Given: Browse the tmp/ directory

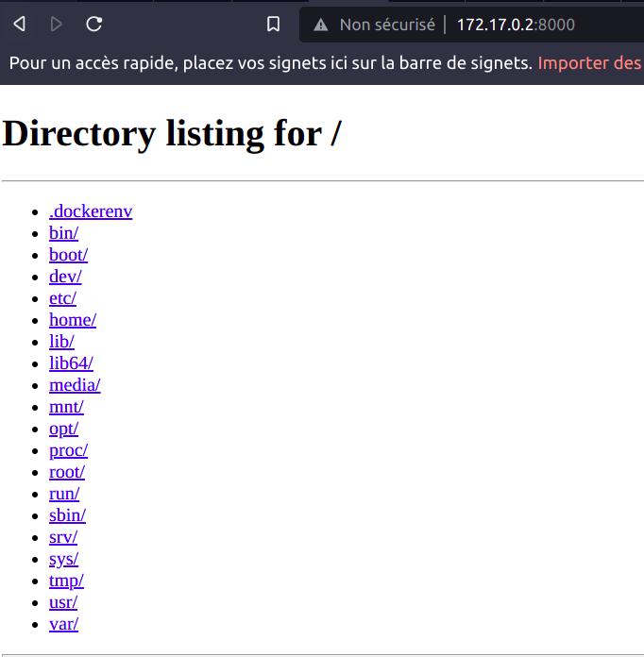Looking at the screenshot, I should pyautogui.click(x=66, y=581).
